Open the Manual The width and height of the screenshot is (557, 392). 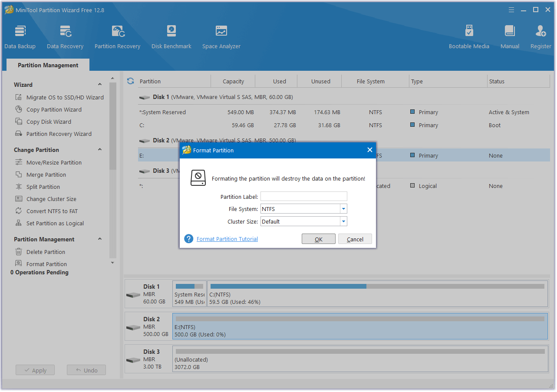tap(510, 37)
